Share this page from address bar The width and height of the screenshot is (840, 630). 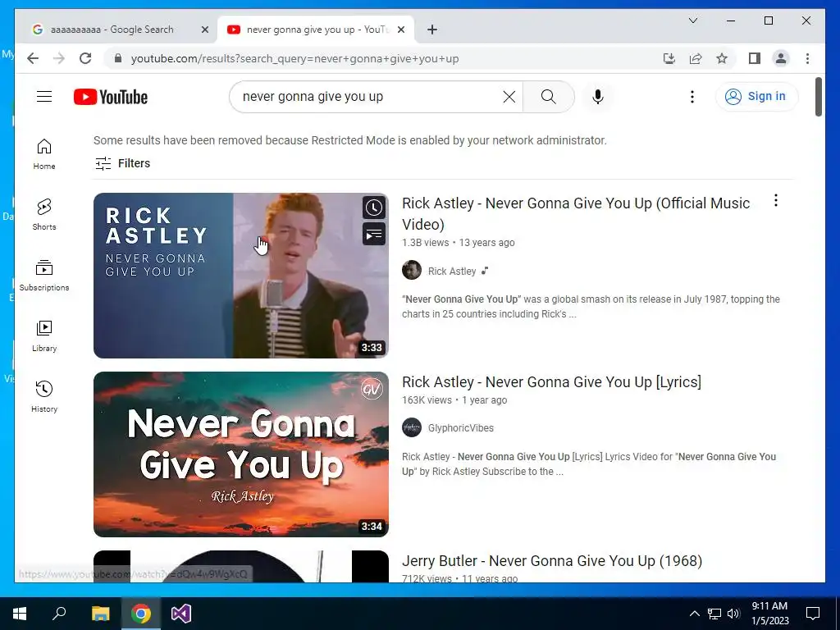click(696, 58)
